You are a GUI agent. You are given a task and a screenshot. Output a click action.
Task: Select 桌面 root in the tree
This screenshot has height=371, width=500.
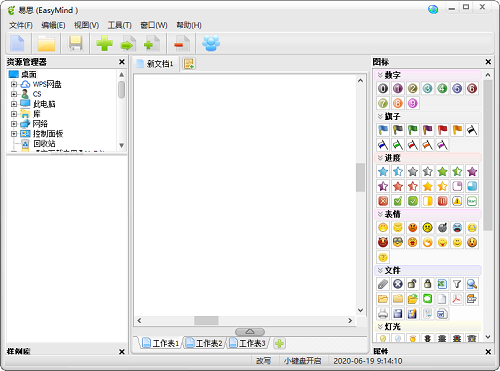click(x=29, y=74)
